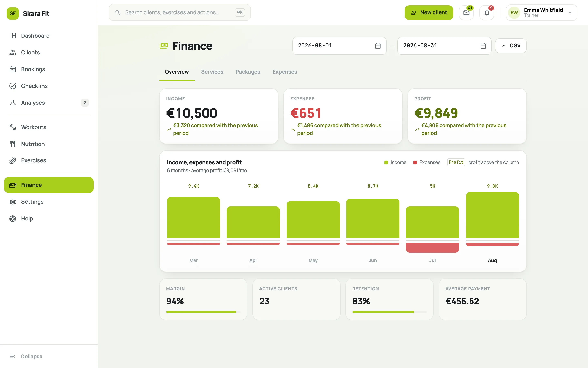
Task: Click the Skara Fit SF logo
Action: (13, 13)
